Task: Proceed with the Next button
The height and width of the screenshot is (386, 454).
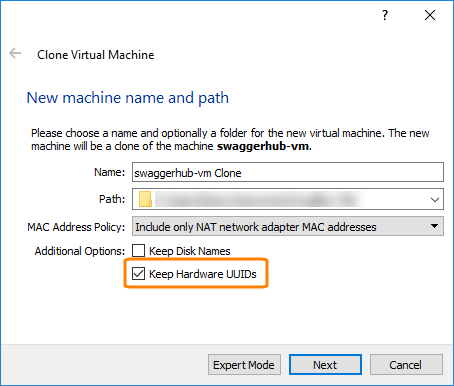Action: [325, 365]
